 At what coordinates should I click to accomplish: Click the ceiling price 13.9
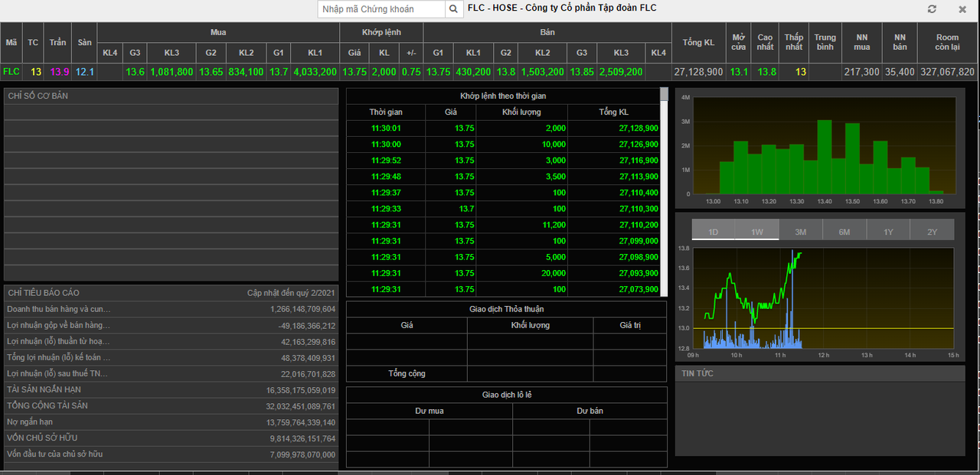pyautogui.click(x=58, y=72)
